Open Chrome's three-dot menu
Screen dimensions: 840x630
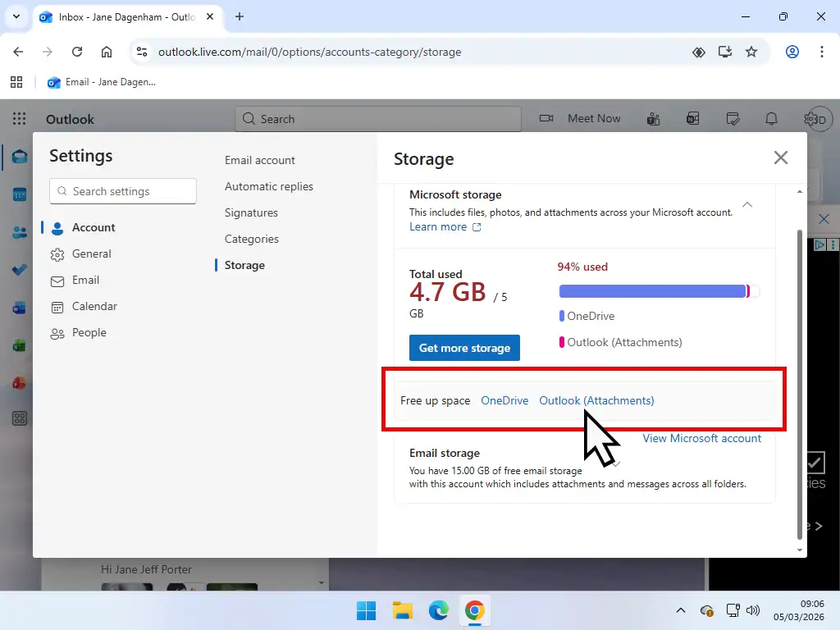pos(823,51)
